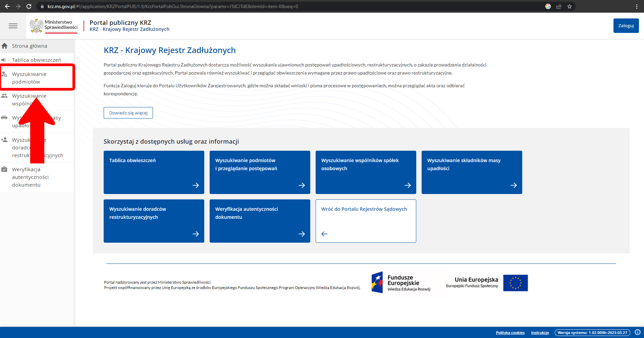644x338 pixels.
Task: Select Strona główna in sidebar
Action: click(x=37, y=46)
